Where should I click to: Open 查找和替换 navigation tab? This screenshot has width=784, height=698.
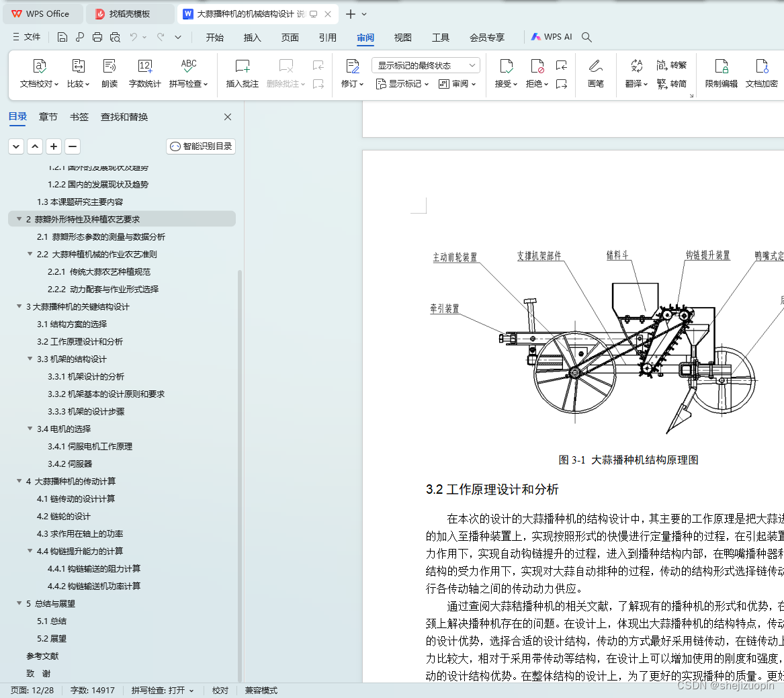pyautogui.click(x=124, y=117)
